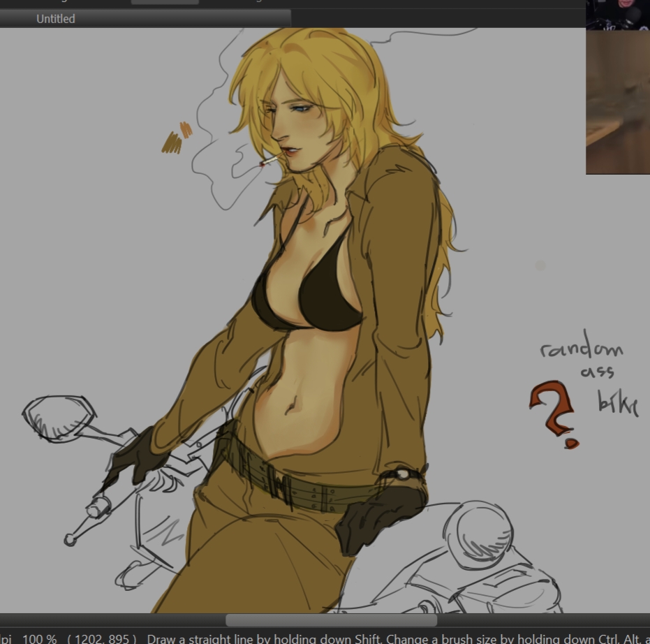Click the dark brown color test strokes
Image resolution: width=650 pixels, height=644 pixels.
172,143
